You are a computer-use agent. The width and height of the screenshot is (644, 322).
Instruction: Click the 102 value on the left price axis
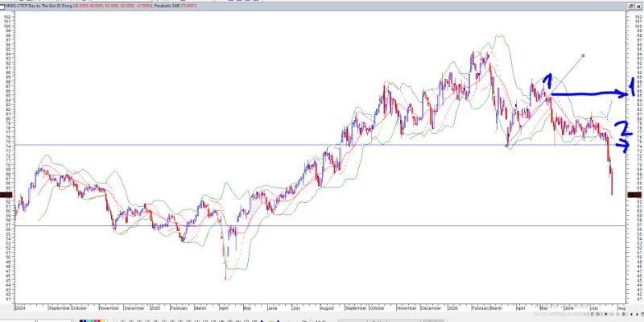6,16
